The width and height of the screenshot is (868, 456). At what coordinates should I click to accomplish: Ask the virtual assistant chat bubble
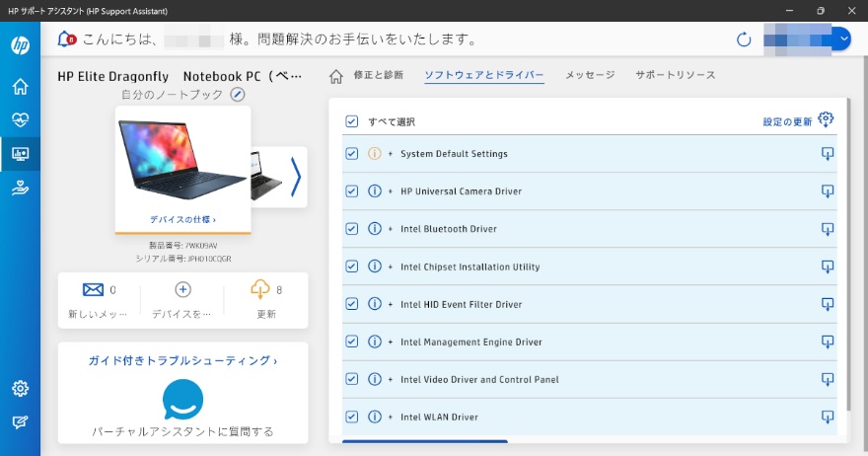pos(182,399)
